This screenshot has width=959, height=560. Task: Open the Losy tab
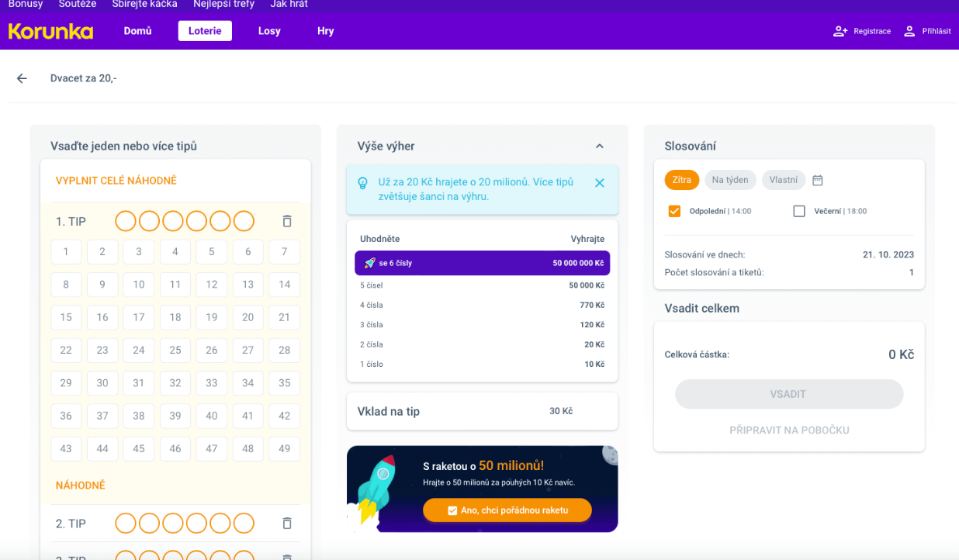point(269,31)
